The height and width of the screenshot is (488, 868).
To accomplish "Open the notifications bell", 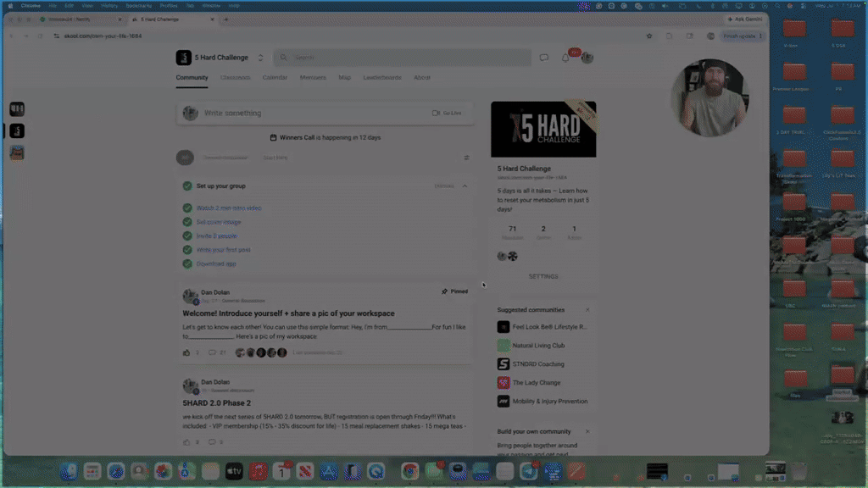I will tap(565, 58).
